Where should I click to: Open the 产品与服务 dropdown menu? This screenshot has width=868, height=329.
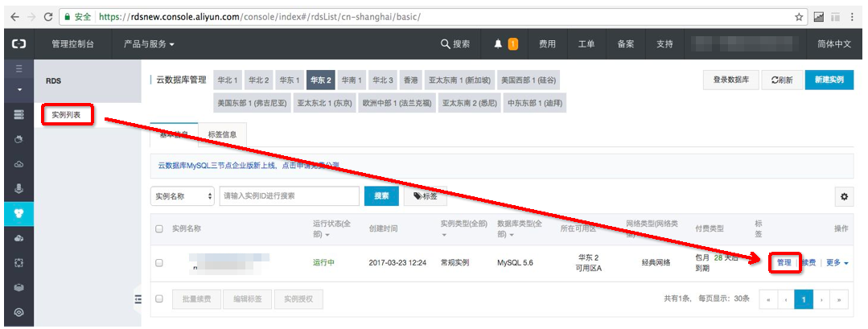149,44
